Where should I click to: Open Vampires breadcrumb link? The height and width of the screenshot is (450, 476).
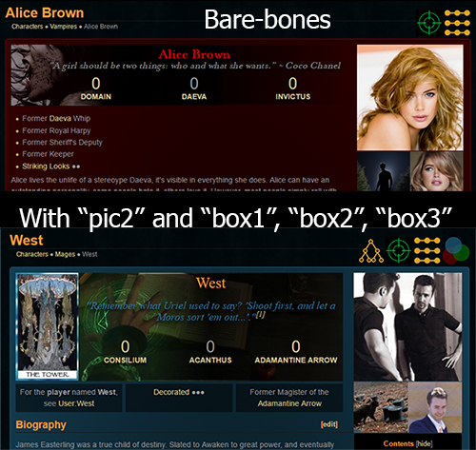(64, 27)
